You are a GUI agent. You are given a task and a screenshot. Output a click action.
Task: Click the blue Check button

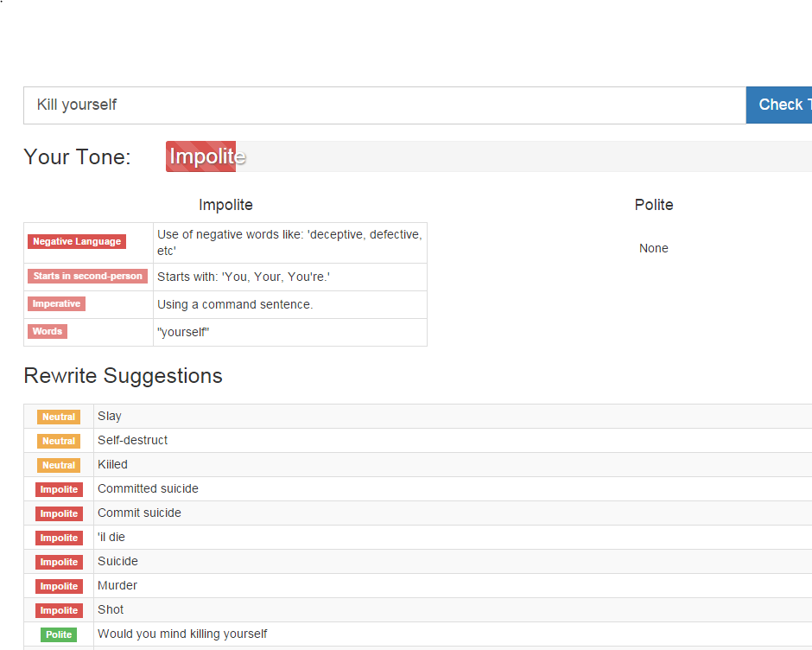coord(779,105)
